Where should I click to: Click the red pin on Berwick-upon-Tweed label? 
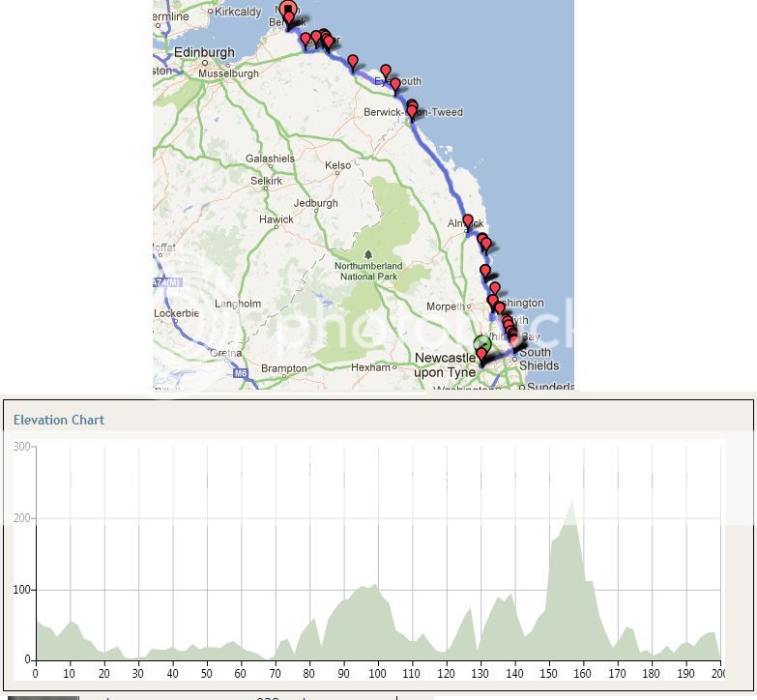pos(413,112)
